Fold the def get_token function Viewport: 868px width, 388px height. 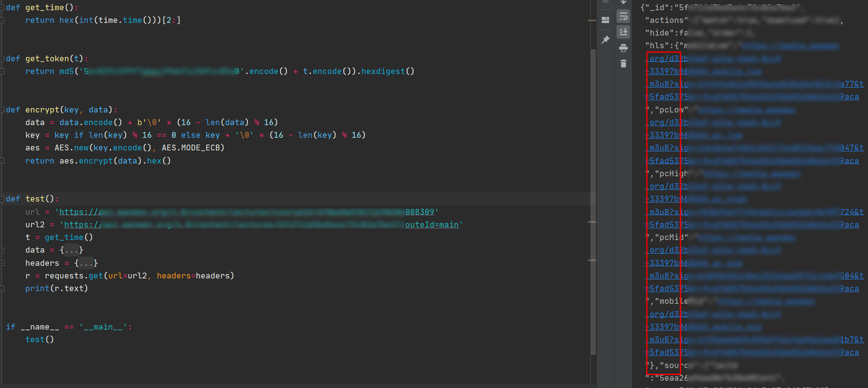(x=2, y=59)
